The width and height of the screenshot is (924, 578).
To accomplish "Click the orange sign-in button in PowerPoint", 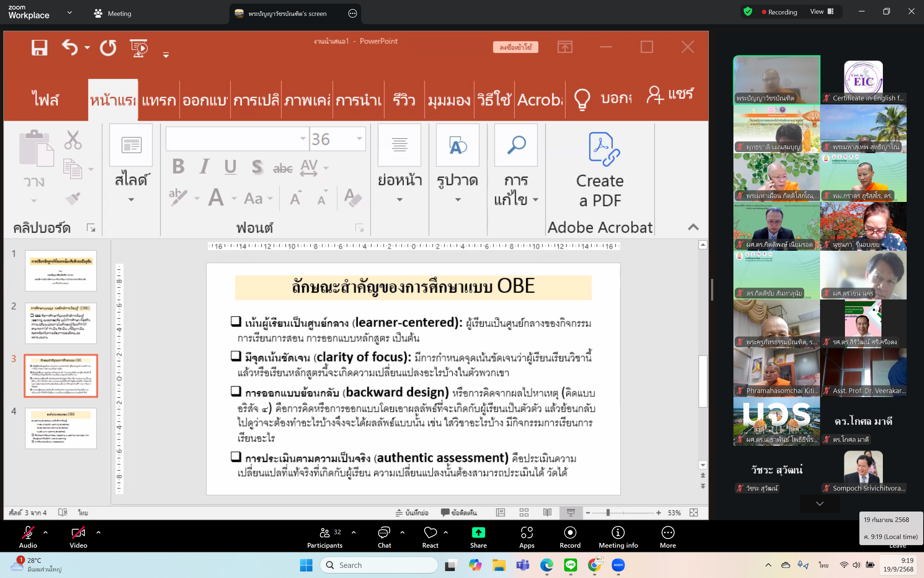I will pos(515,47).
